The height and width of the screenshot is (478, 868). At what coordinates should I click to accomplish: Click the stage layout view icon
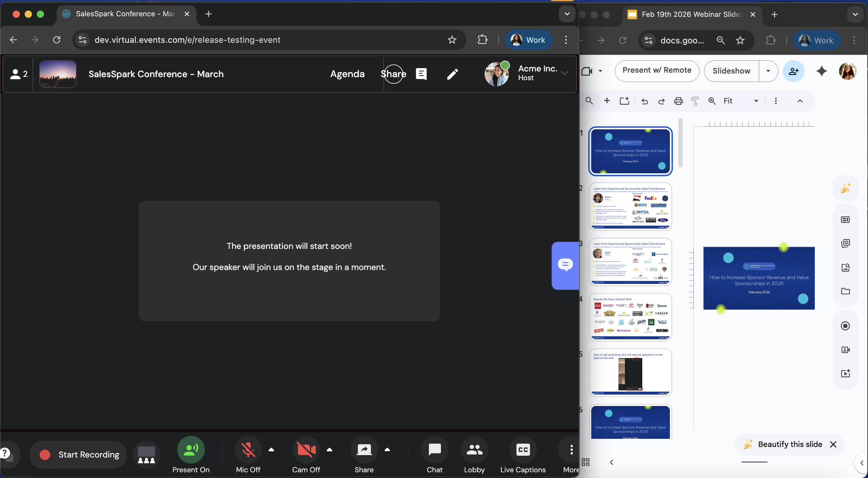click(146, 454)
